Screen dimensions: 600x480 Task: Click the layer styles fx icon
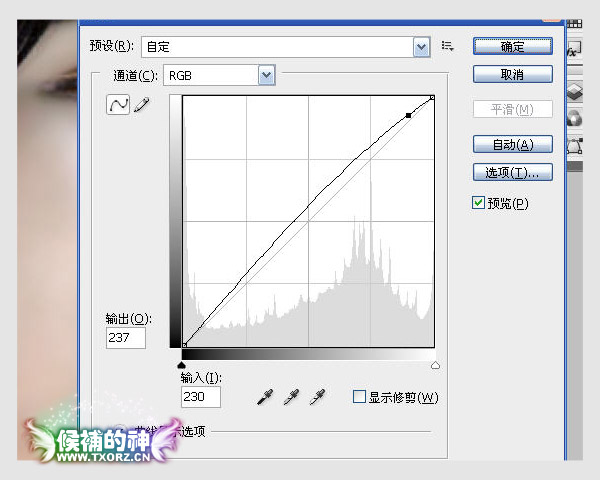[574, 50]
